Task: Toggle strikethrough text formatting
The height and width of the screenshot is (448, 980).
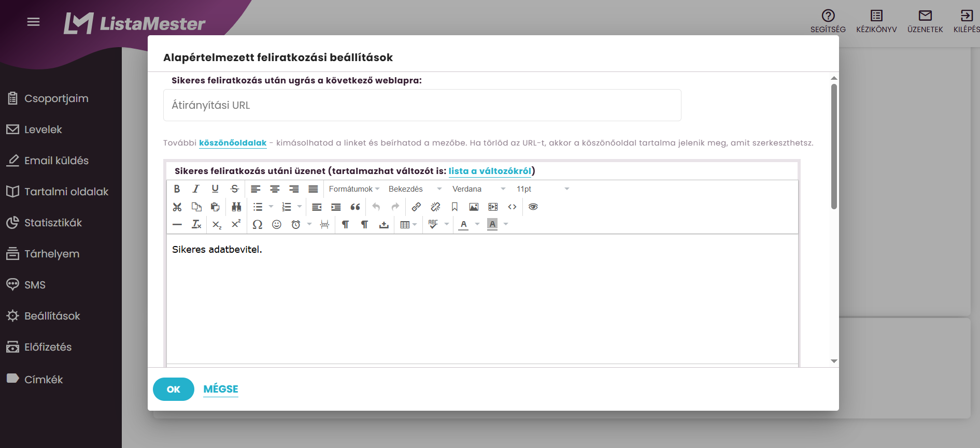Action: pyautogui.click(x=235, y=189)
